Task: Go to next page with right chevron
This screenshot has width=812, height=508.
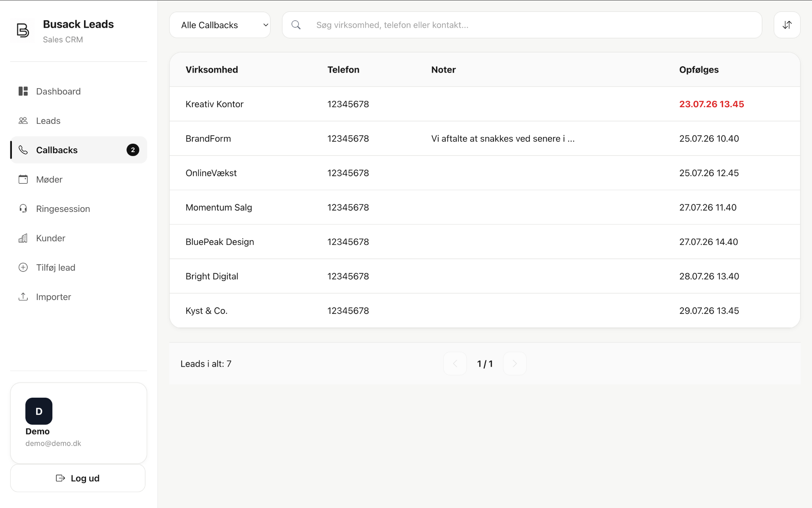Action: [x=515, y=364]
